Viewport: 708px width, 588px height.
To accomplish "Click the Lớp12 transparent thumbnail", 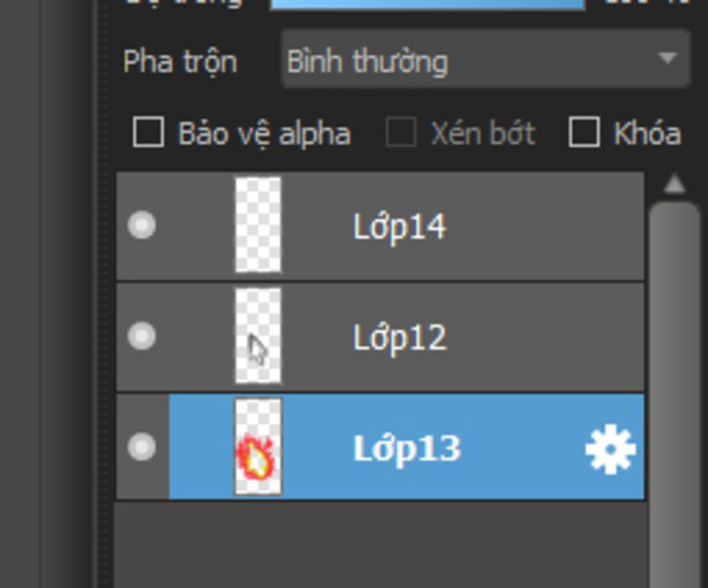I will coord(258,336).
